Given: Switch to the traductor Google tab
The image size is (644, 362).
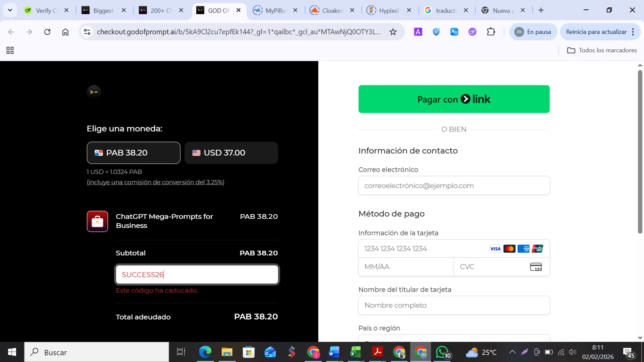Looking at the screenshot, I should click(x=447, y=10).
